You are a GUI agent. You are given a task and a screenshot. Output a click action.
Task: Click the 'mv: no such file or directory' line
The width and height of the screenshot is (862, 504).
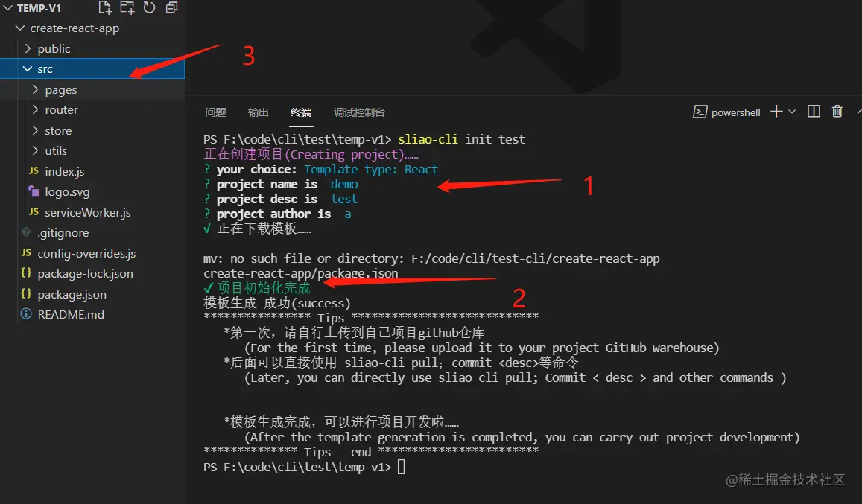431,259
